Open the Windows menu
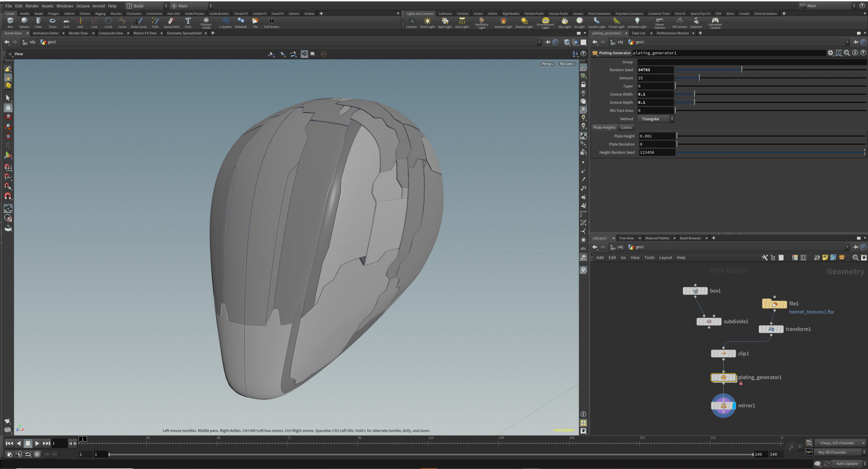The width and height of the screenshot is (868, 469). [64, 6]
